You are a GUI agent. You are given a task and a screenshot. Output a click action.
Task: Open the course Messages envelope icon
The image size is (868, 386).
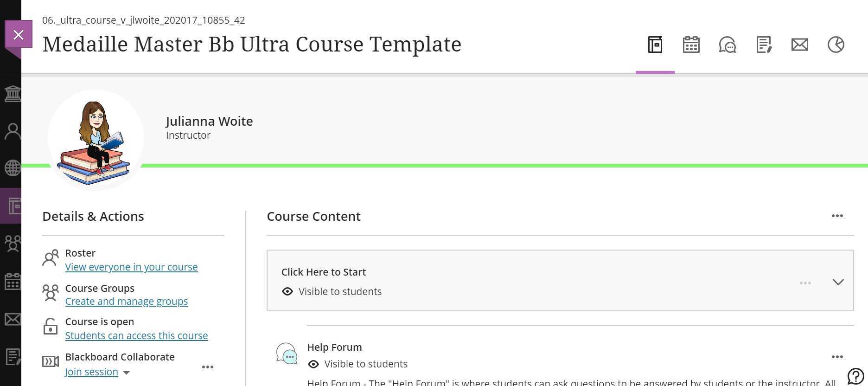coord(799,45)
